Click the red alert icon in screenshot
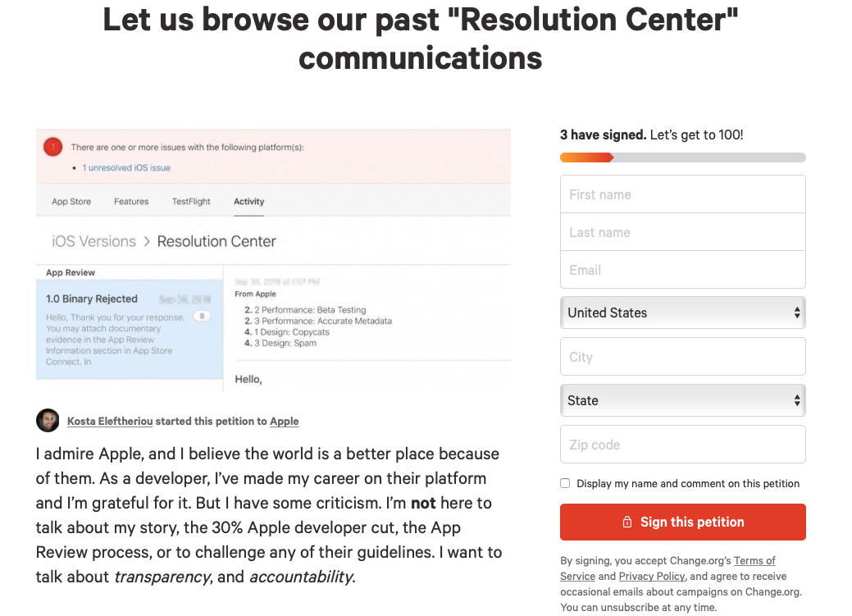This screenshot has width=852, height=616. point(52,148)
